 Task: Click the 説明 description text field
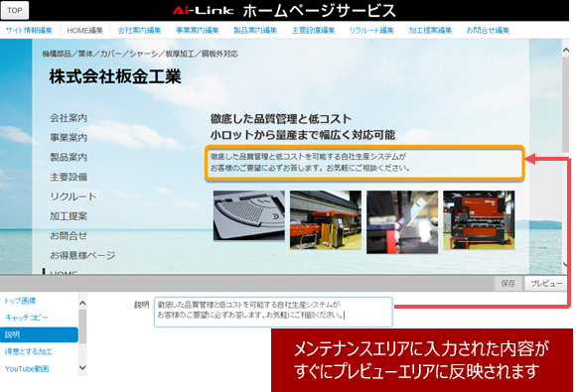(273, 312)
